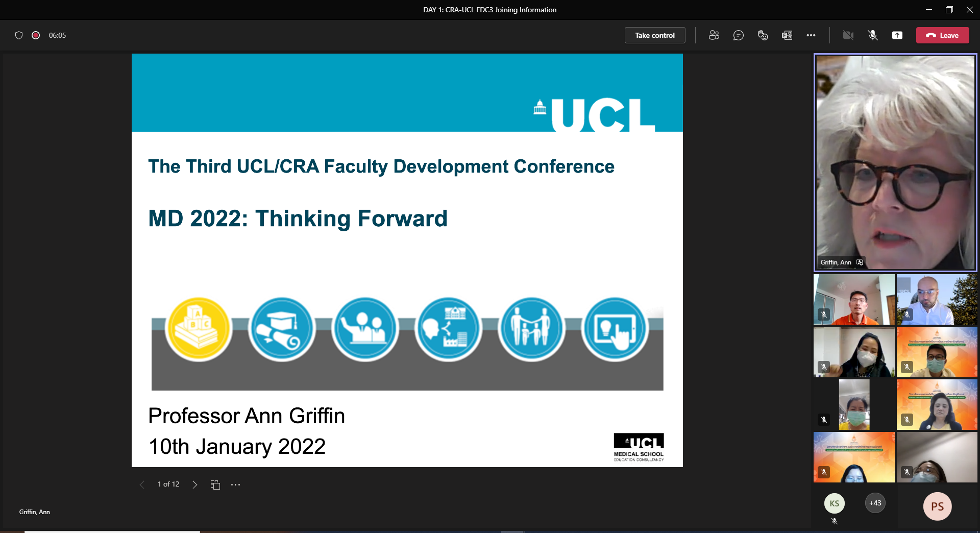Click the muted mic icon under KS avatar
This screenshot has width=980, height=533.
click(x=835, y=521)
